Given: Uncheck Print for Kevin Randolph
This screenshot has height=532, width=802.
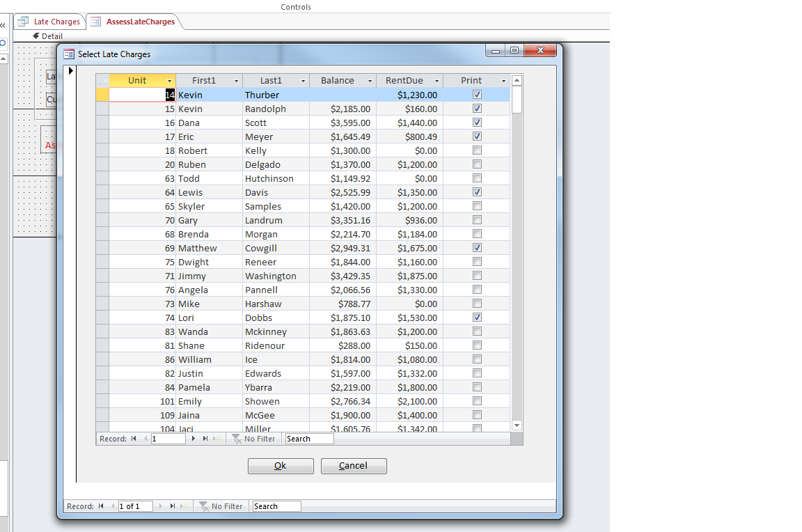Looking at the screenshot, I should click(x=477, y=109).
